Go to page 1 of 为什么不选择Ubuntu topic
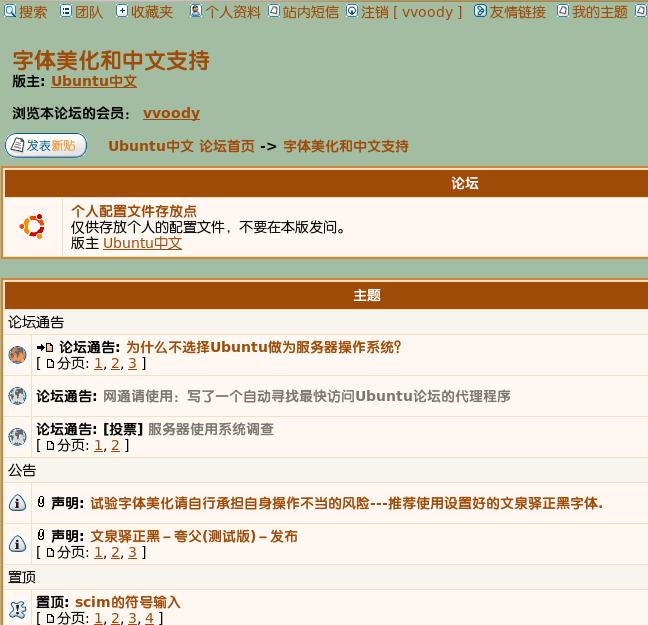This screenshot has width=648, height=625. point(98,363)
